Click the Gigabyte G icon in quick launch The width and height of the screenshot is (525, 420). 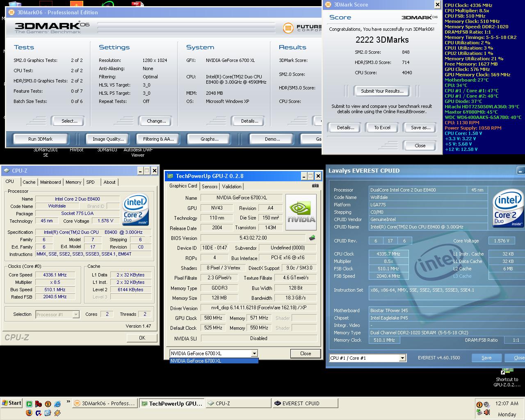(39, 413)
